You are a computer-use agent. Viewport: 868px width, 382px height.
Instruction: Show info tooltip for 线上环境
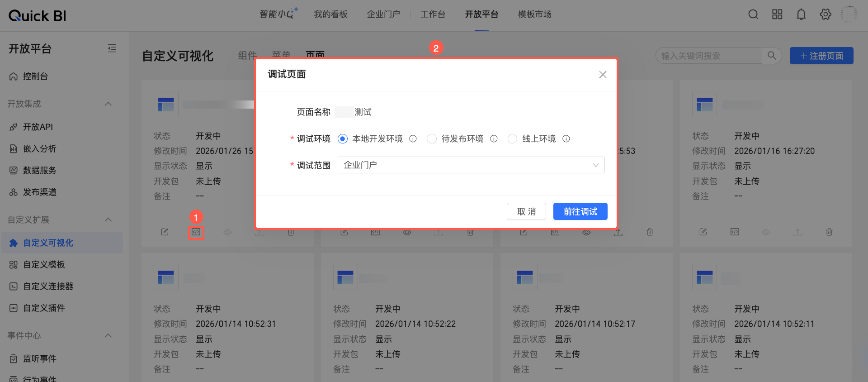(x=566, y=139)
